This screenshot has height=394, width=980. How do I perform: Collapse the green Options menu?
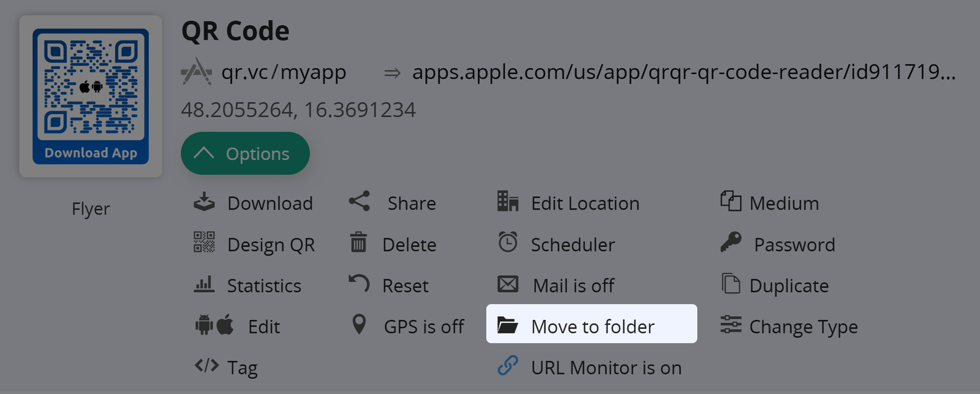pyautogui.click(x=245, y=154)
